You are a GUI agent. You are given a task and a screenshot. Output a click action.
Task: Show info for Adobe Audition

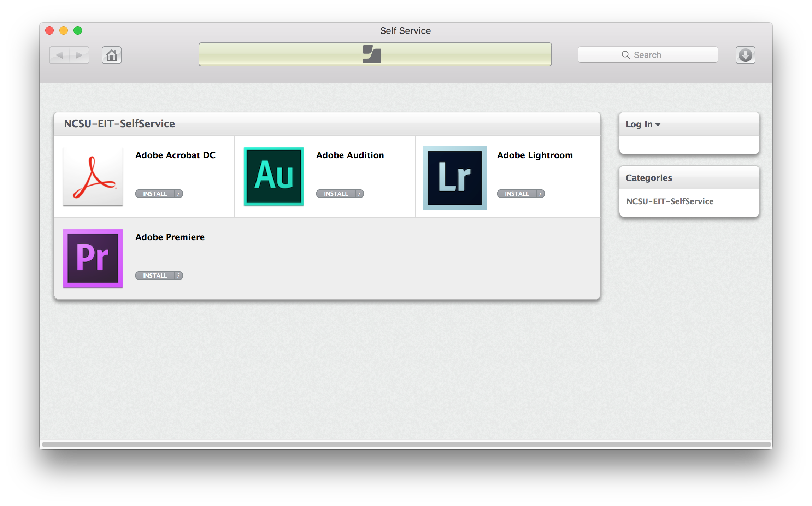point(360,194)
